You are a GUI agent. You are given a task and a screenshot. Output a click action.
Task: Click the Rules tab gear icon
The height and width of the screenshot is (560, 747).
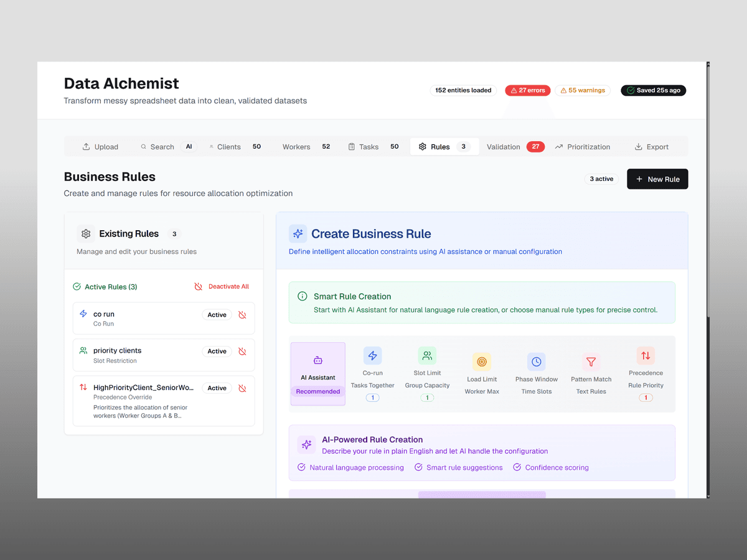[x=423, y=147]
